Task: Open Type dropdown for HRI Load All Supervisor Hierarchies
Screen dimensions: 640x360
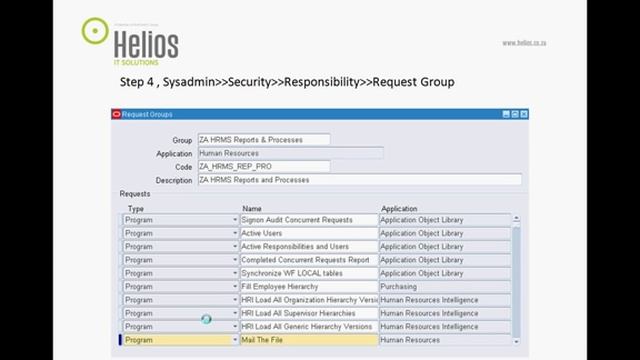Action: pyautogui.click(x=235, y=313)
